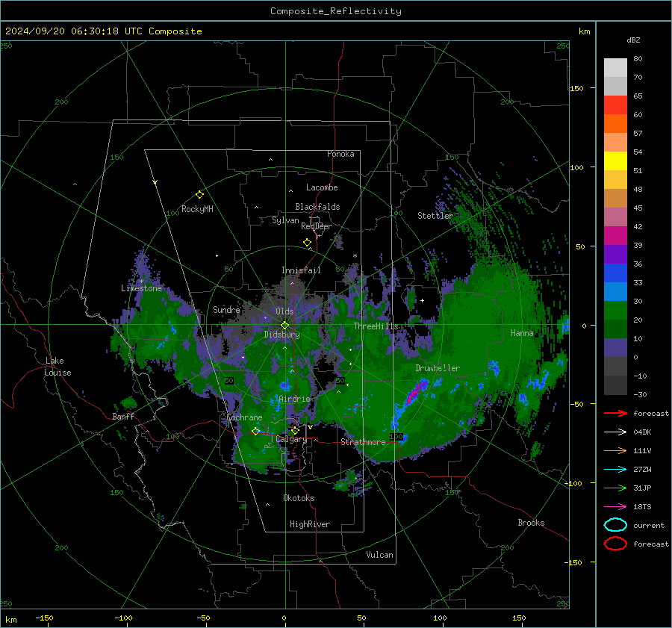This screenshot has width=672, height=628.
Task: Click the Lacombe city label
Action: point(322,187)
